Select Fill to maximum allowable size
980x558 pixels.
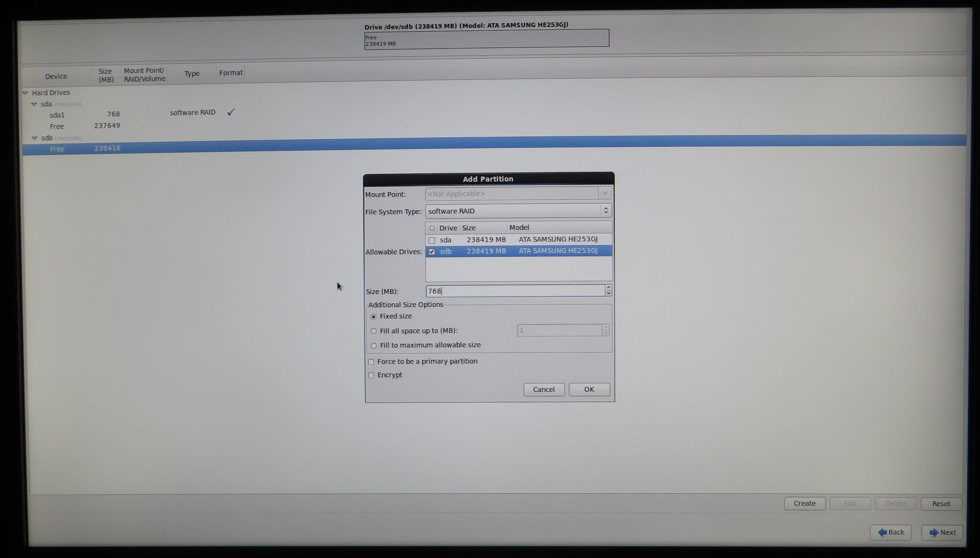(x=374, y=346)
